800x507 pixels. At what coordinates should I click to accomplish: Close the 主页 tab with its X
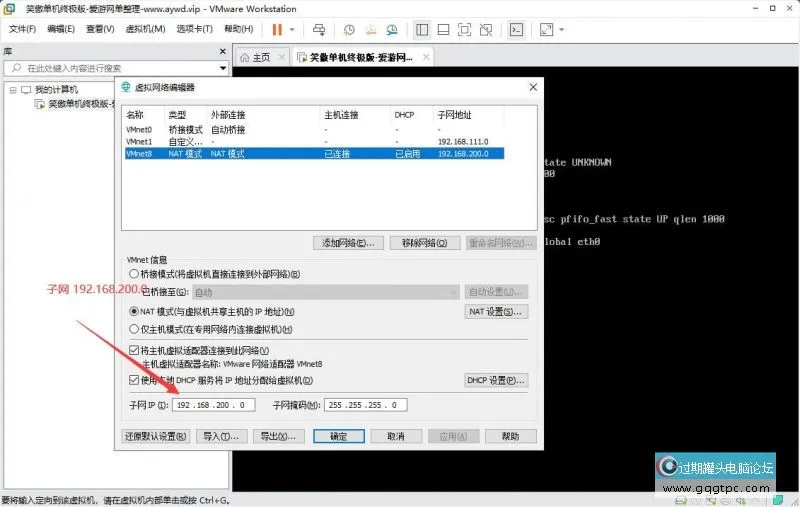coord(282,58)
